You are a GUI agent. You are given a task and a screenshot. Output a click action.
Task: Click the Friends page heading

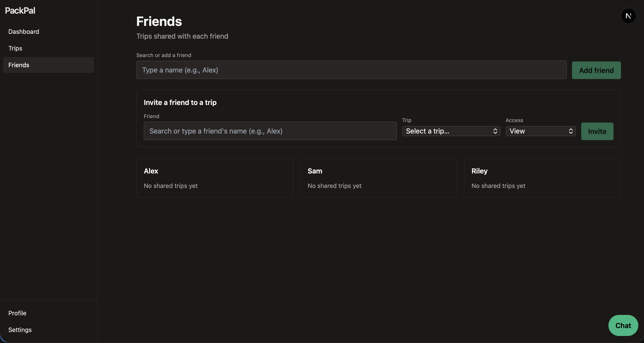pyautogui.click(x=159, y=22)
